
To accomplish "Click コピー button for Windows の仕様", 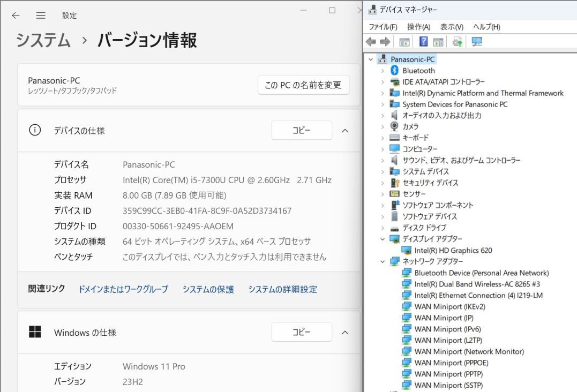I will pos(302,332).
